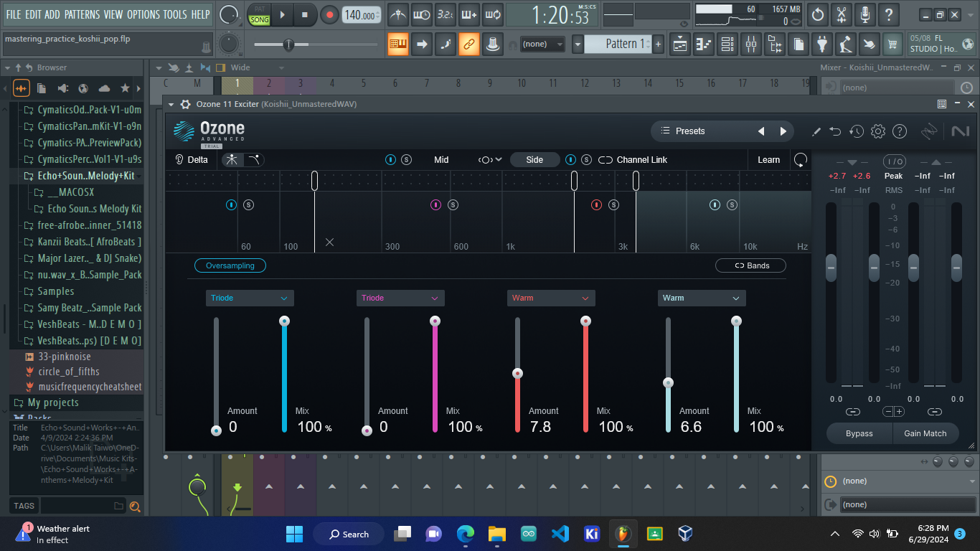Open the channel rack view
The height and width of the screenshot is (551, 980).
pos(727,44)
